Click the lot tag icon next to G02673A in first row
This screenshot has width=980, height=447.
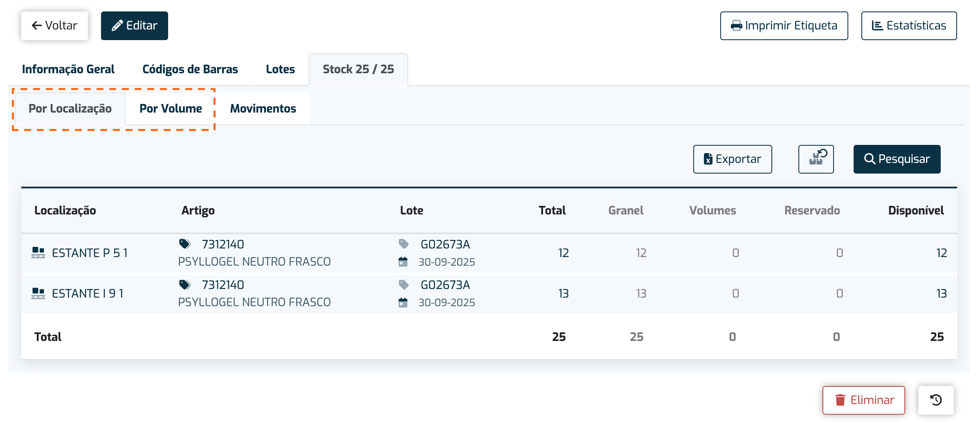pos(404,244)
